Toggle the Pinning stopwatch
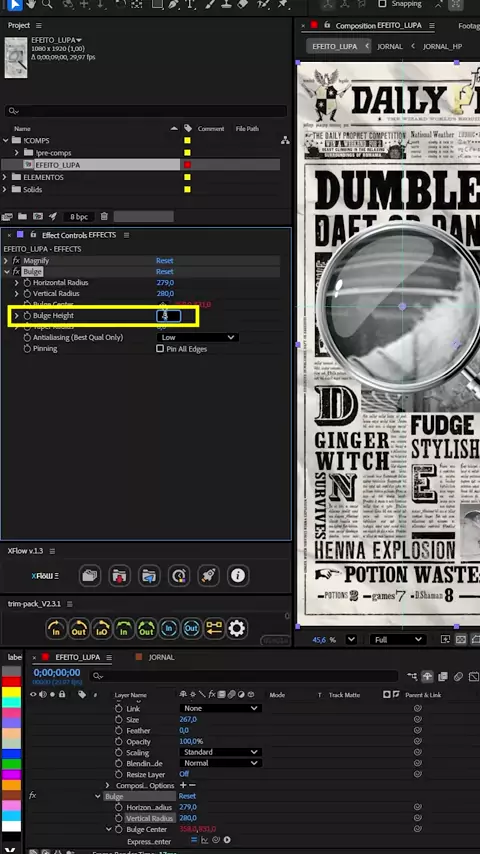Viewport: 480px width, 854px height. tap(27, 349)
